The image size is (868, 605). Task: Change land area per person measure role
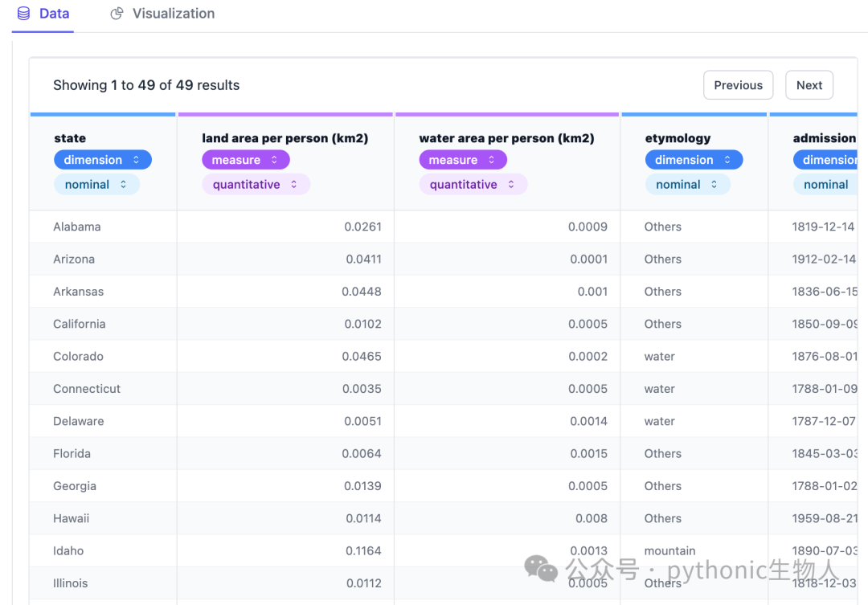pyautogui.click(x=245, y=160)
